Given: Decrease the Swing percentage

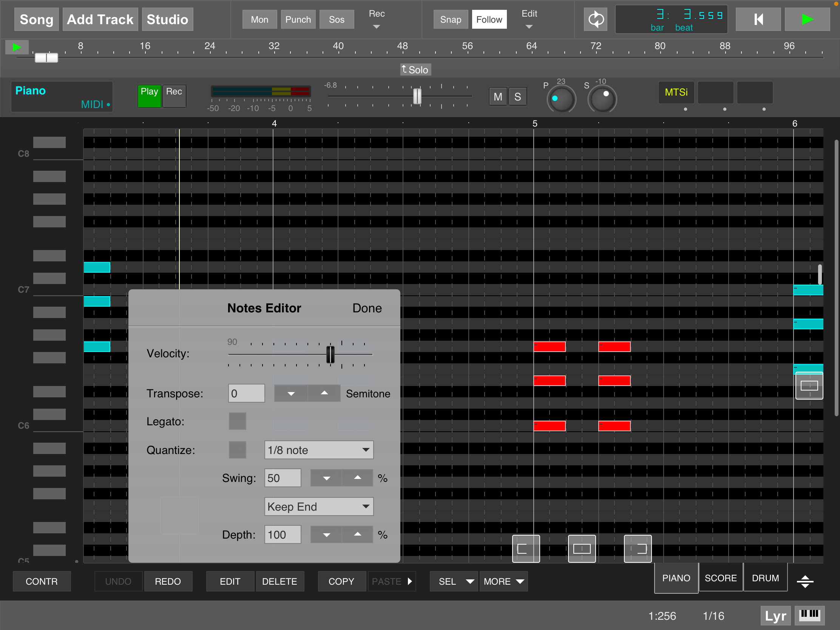Looking at the screenshot, I should (x=326, y=478).
